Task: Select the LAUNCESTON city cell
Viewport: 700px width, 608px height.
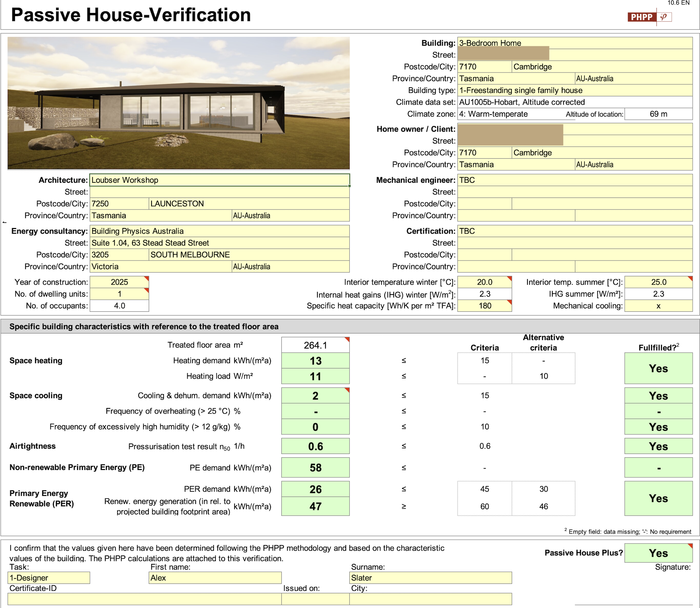Action: pos(249,204)
